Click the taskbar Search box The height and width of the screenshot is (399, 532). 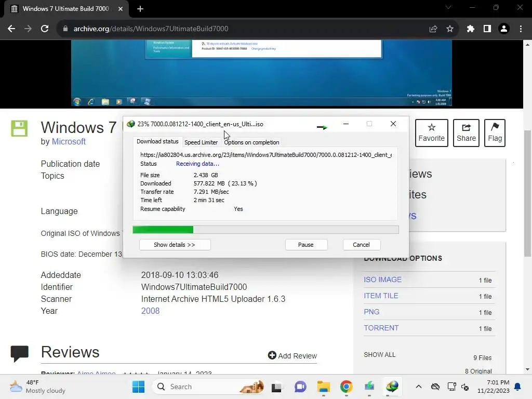[x=208, y=387]
